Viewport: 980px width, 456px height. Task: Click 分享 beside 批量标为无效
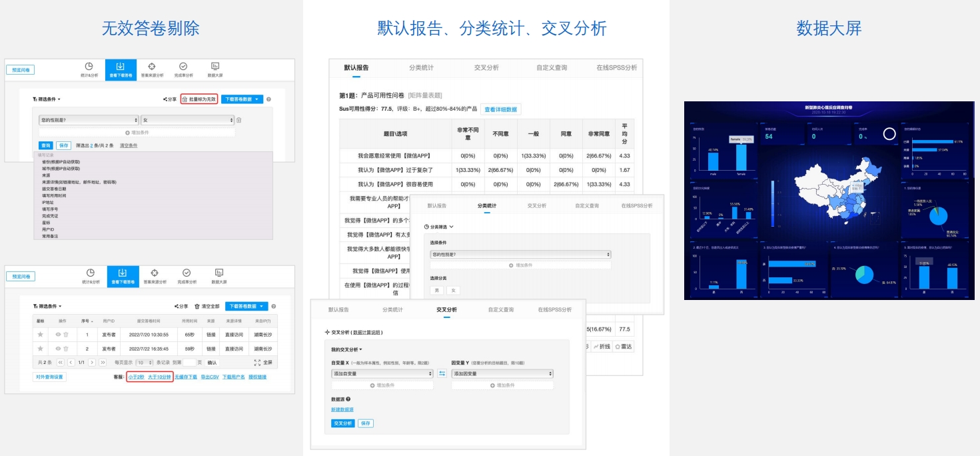170,99
